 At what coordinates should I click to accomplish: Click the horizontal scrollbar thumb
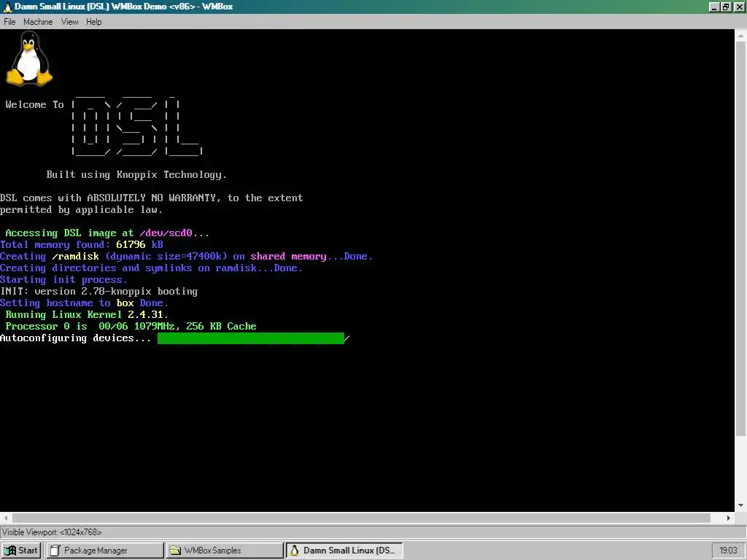[361, 518]
